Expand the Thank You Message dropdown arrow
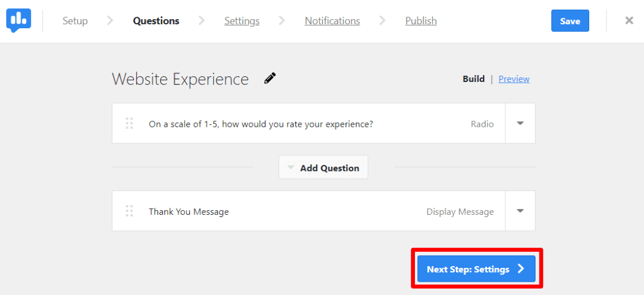Viewport: 644px width, 295px height. pyautogui.click(x=520, y=211)
